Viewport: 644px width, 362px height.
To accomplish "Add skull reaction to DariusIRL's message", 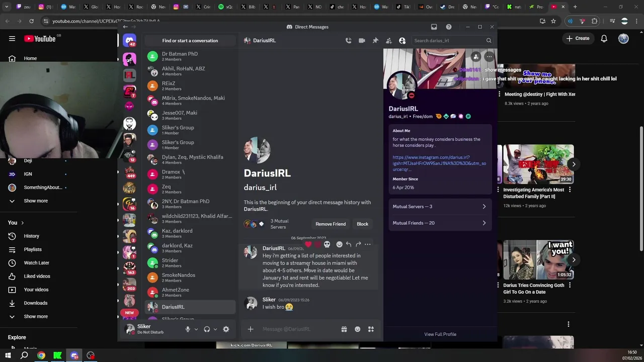I will (327, 244).
